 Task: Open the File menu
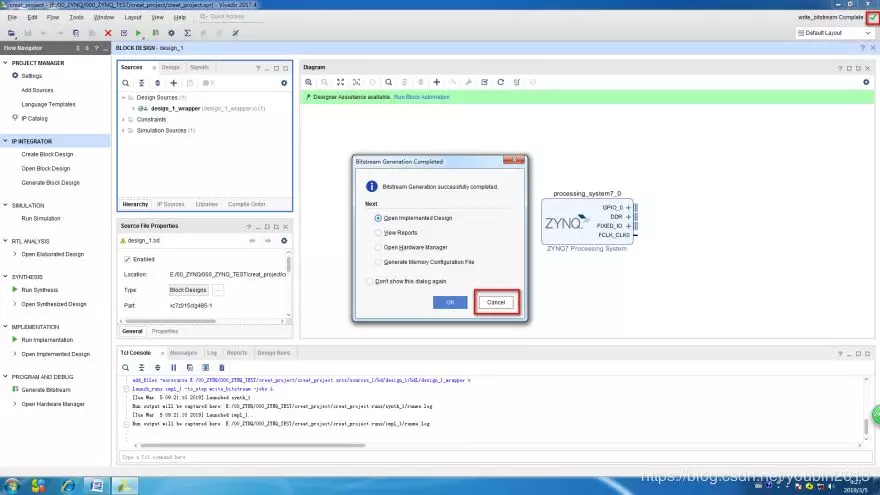12,17
